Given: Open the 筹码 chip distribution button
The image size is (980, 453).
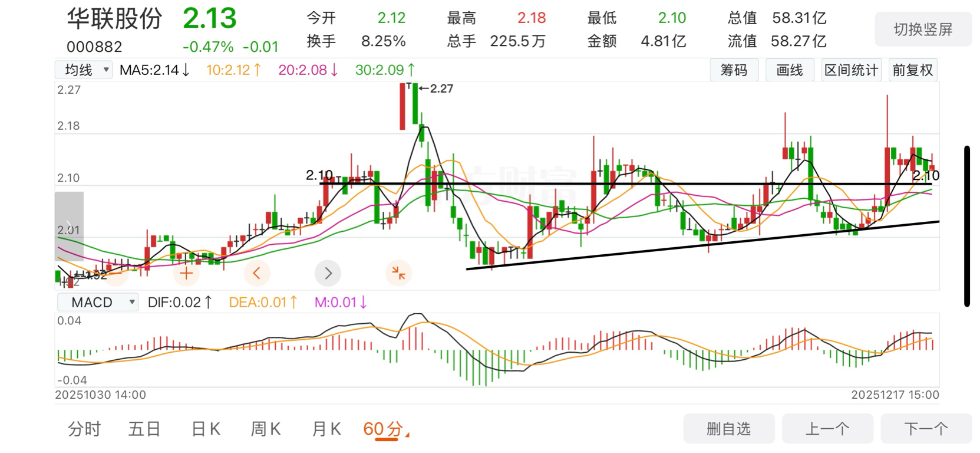Looking at the screenshot, I should coord(734,70).
